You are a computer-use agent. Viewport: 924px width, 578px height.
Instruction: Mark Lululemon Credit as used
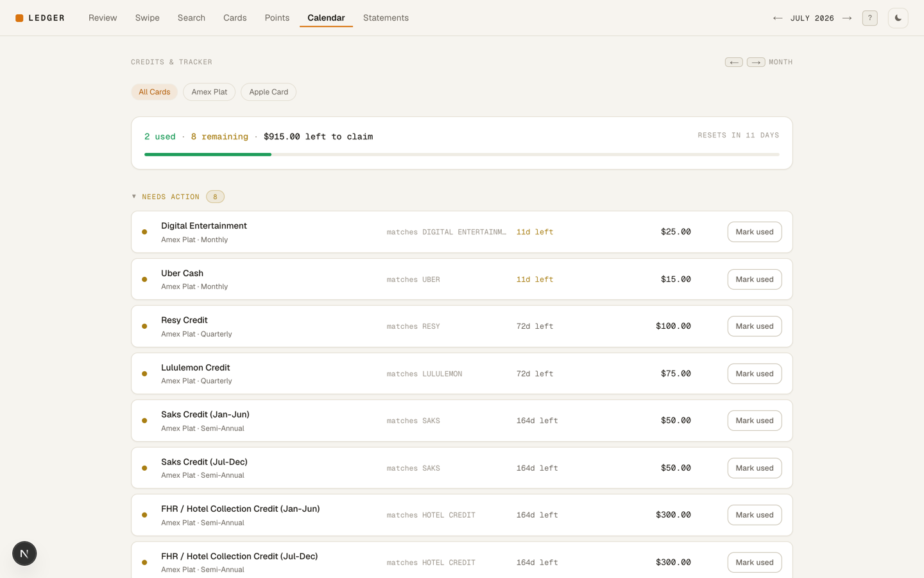pyautogui.click(x=755, y=374)
